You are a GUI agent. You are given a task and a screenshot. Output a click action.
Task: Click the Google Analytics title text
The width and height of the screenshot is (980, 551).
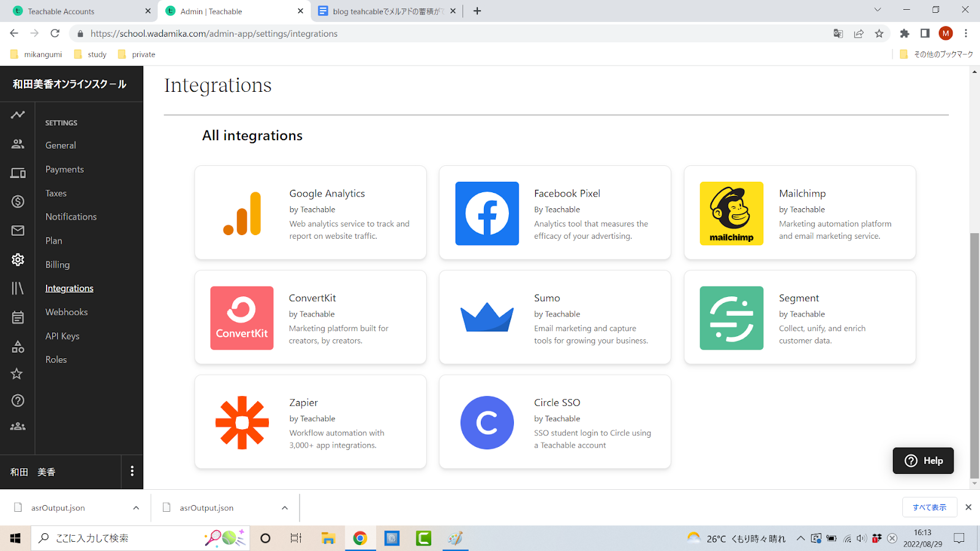pos(327,193)
